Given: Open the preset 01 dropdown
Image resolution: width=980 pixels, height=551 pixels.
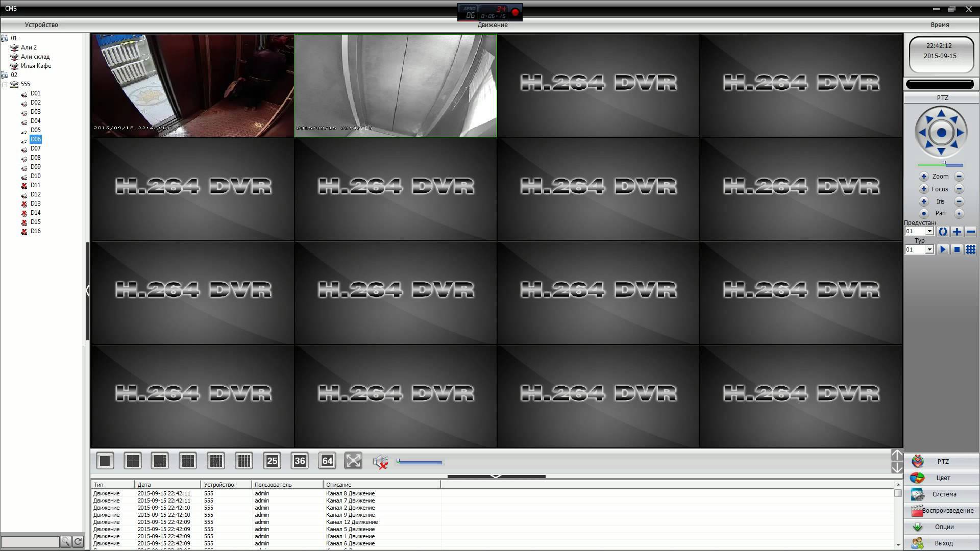Looking at the screenshot, I should [929, 232].
